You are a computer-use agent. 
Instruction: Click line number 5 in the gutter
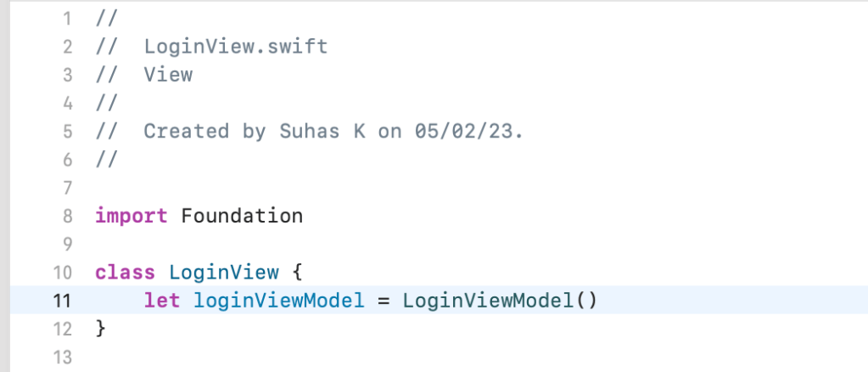(68, 131)
